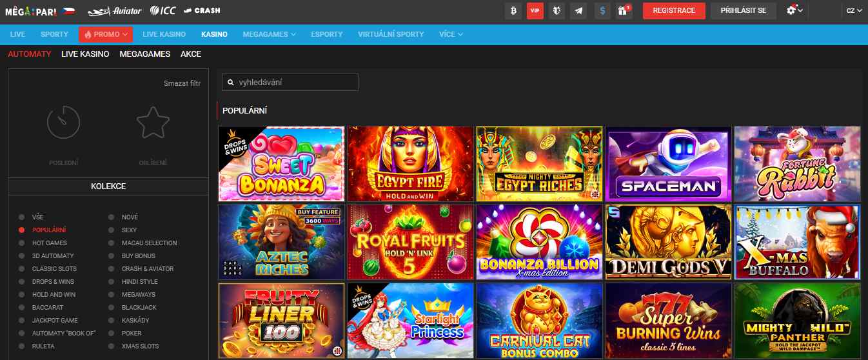Viewport: 868px width, 360px height.
Task: Open the Crash game logo link
Action: (x=201, y=11)
